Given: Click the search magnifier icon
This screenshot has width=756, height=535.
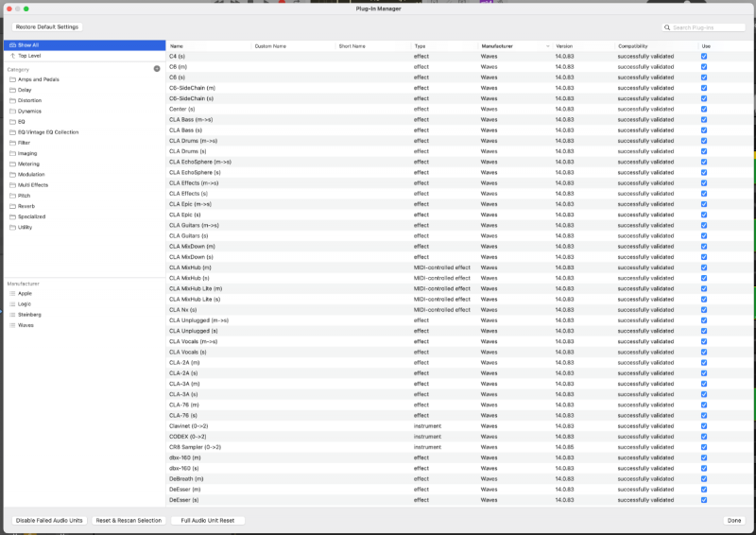Looking at the screenshot, I should (x=667, y=27).
